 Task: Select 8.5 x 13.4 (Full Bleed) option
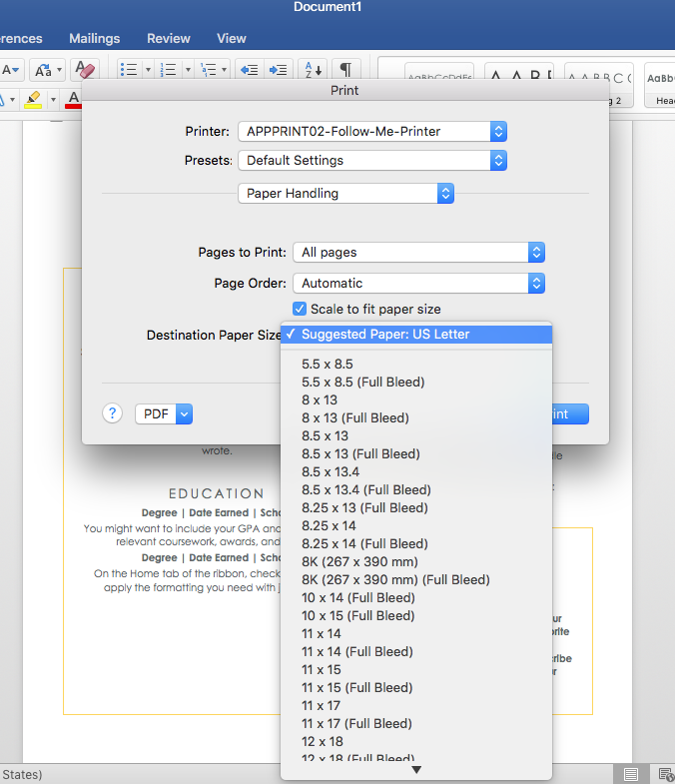(416, 490)
